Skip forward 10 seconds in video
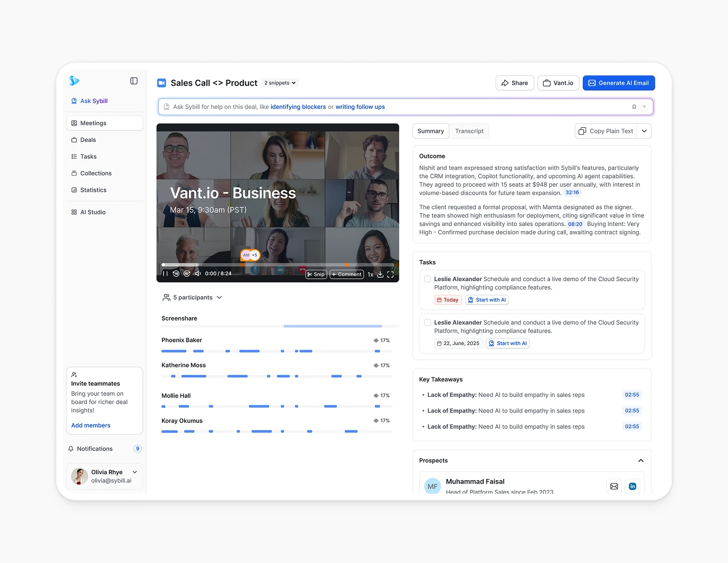728x563 pixels. (187, 274)
